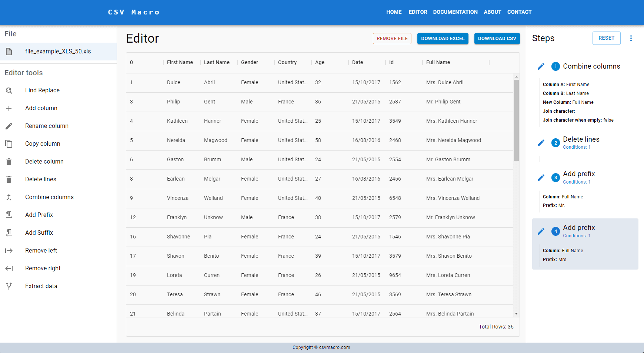Select step number 3 circle badge
The height and width of the screenshot is (353, 644).
point(555,178)
